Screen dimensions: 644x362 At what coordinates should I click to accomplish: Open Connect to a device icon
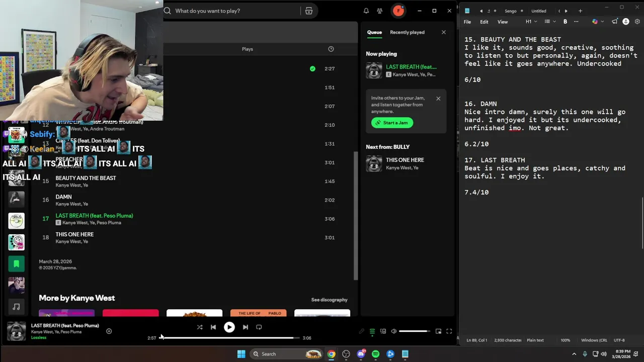coord(383,331)
